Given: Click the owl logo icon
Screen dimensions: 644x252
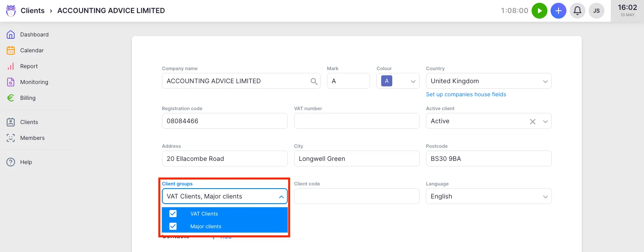Looking at the screenshot, I should [11, 11].
